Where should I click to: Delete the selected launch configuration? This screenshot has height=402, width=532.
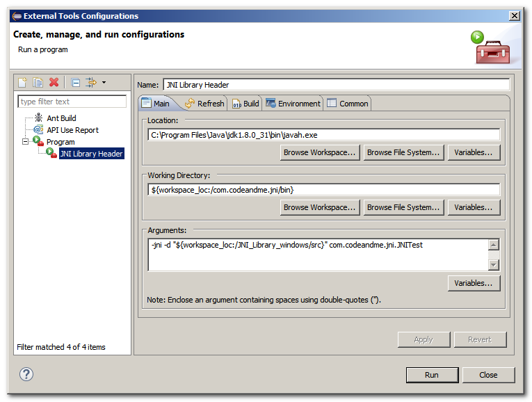coord(54,83)
